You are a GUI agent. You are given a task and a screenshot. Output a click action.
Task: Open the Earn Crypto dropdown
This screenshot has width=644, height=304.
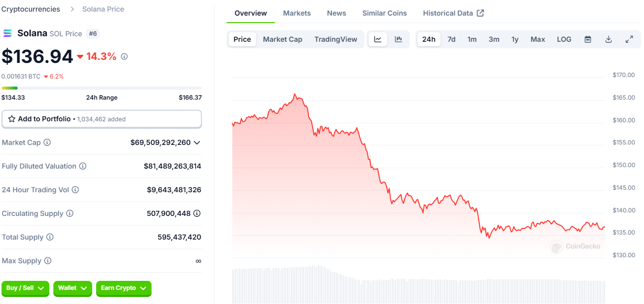pyautogui.click(x=123, y=288)
